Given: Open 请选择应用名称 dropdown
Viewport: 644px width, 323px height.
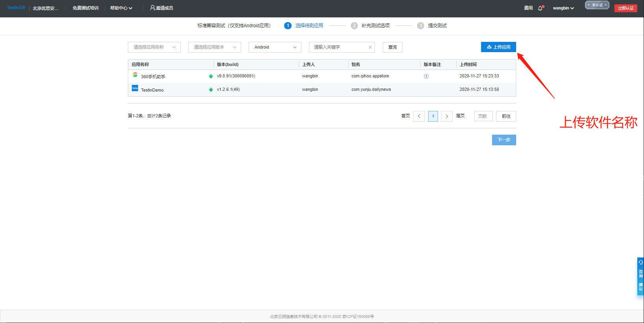Looking at the screenshot, I should [x=154, y=47].
